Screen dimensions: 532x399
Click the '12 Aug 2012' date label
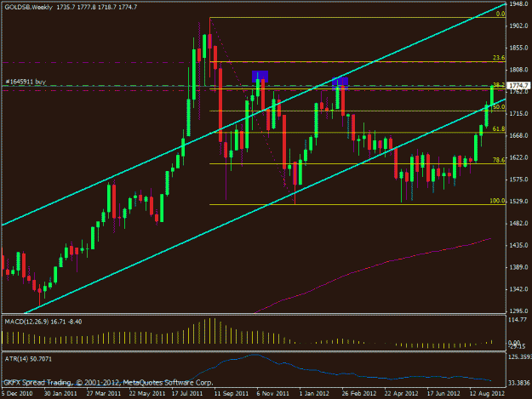(x=487, y=394)
